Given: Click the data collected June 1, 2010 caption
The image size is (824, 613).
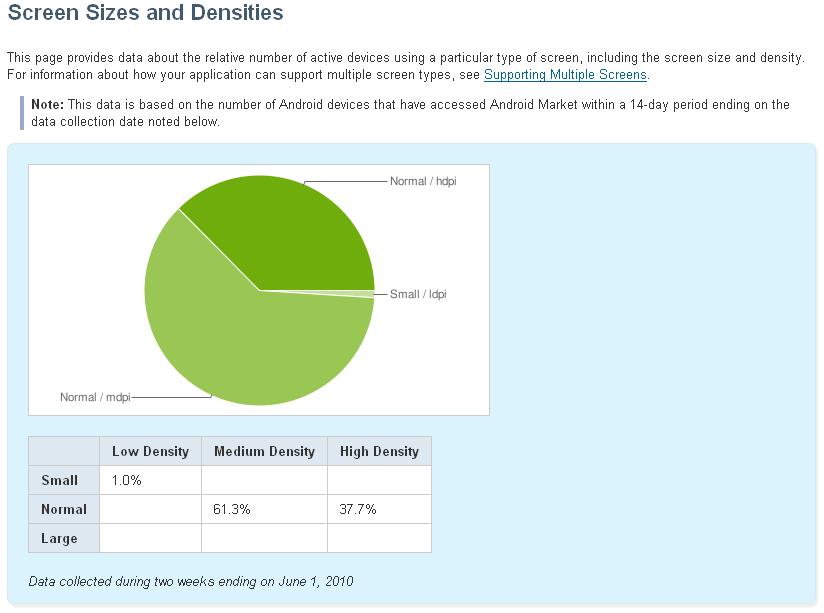Looking at the screenshot, I should point(191,581).
